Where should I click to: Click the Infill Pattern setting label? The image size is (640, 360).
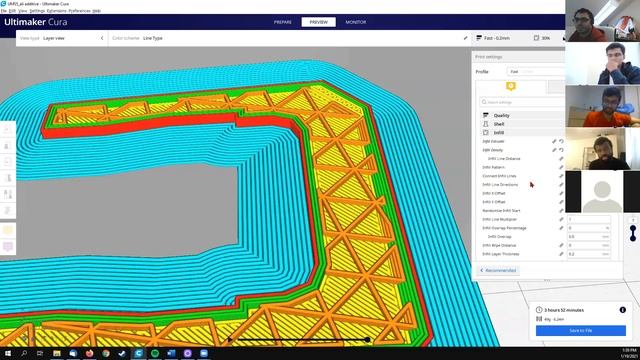(x=493, y=167)
